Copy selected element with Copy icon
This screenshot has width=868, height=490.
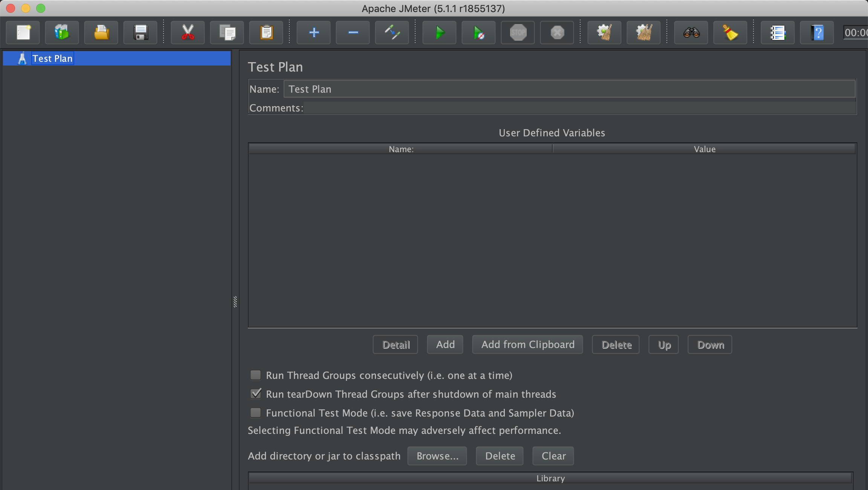tap(227, 33)
